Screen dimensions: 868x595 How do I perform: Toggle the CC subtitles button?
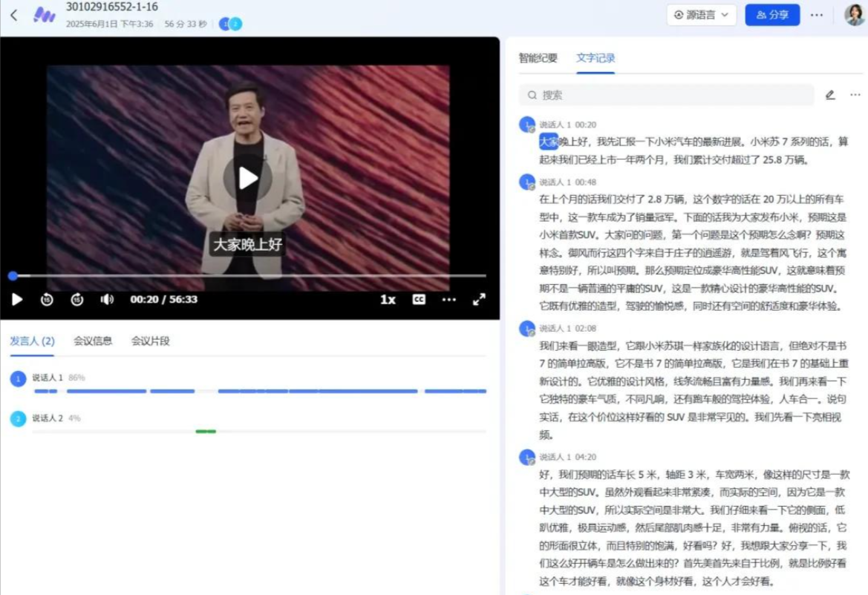(419, 299)
